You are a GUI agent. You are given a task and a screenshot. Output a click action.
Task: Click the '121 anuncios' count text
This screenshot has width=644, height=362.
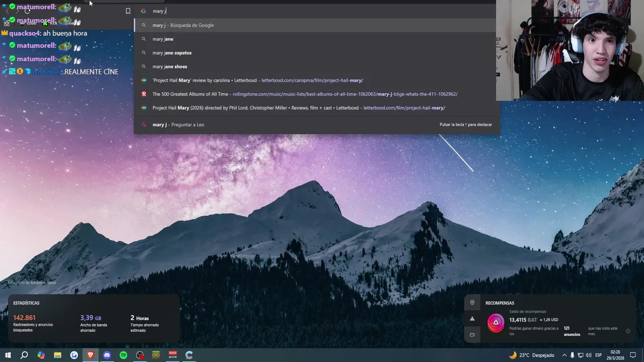(572, 331)
